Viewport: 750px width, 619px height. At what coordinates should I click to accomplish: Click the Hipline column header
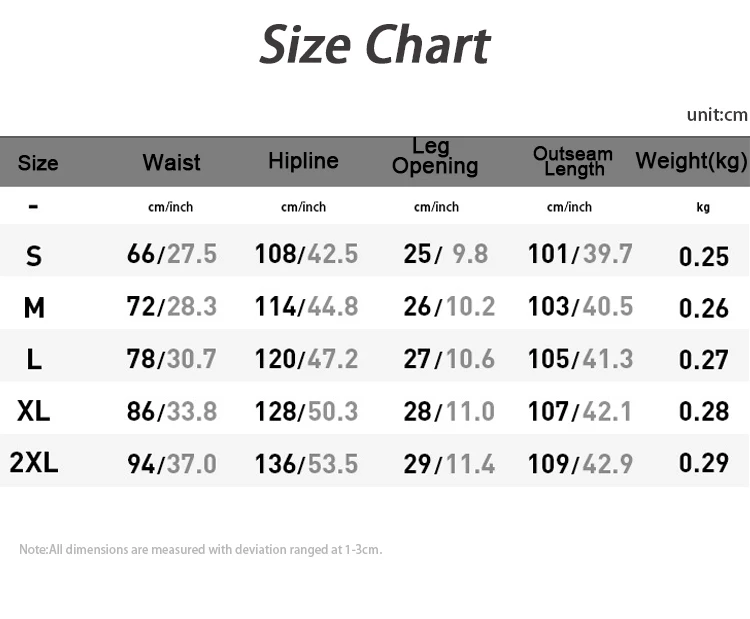point(303,161)
